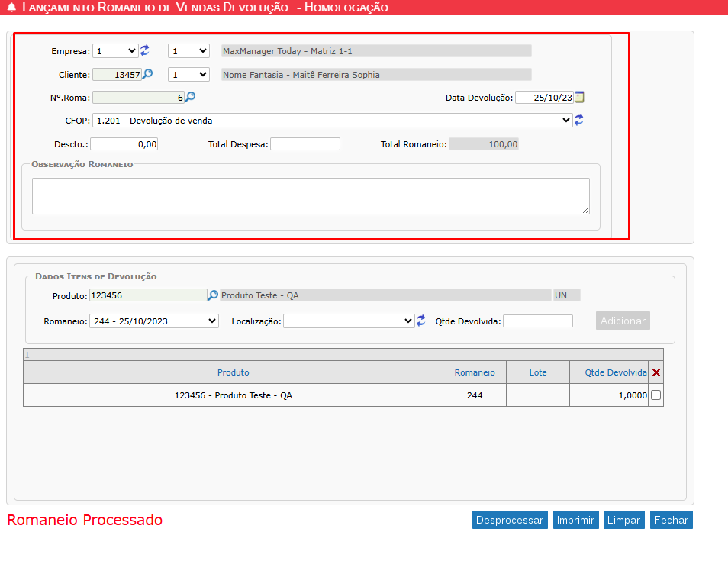Click red X delete icon in table header
This screenshot has height=561, width=728.
pos(656,372)
